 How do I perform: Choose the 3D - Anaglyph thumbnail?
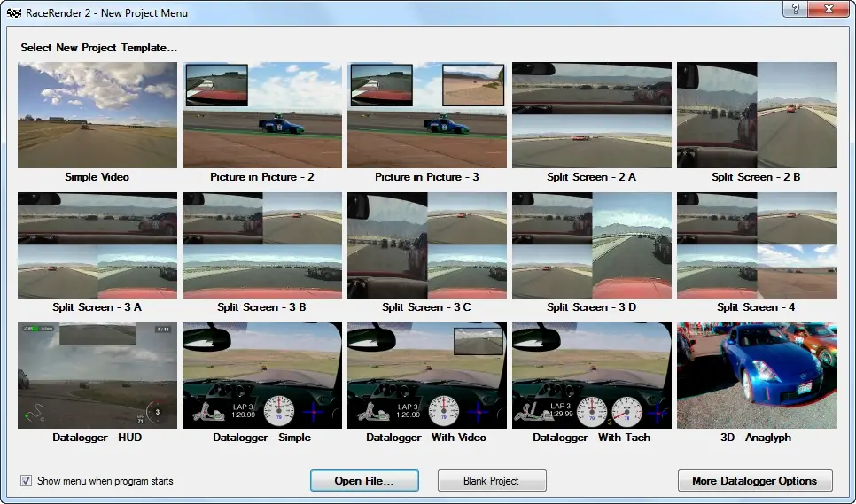pyautogui.click(x=757, y=376)
